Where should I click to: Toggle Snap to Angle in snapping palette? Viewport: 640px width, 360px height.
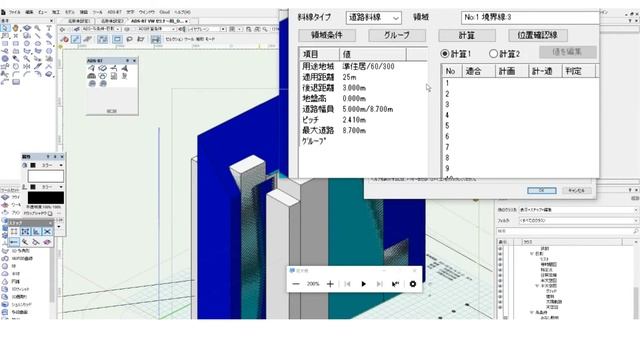(x=36, y=231)
